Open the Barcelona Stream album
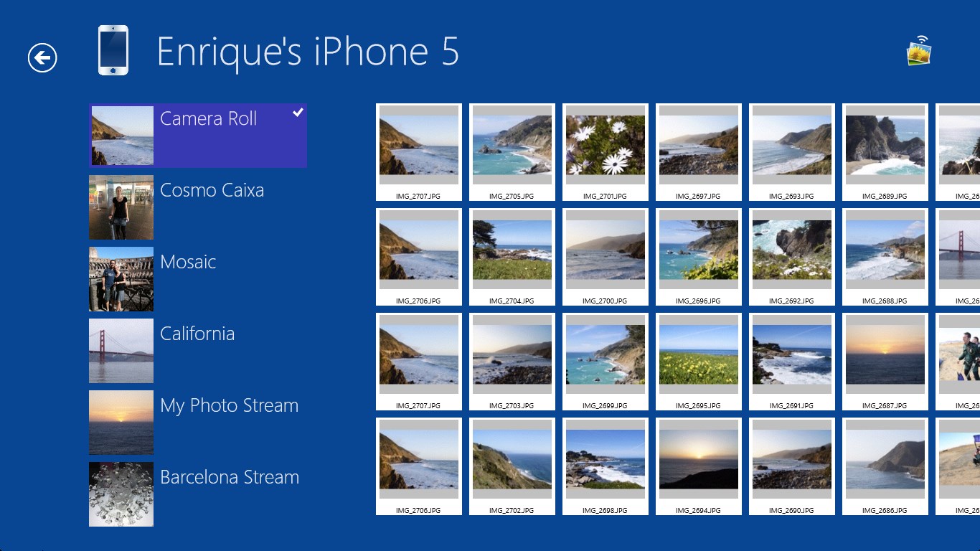980x551 pixels. 198,494
